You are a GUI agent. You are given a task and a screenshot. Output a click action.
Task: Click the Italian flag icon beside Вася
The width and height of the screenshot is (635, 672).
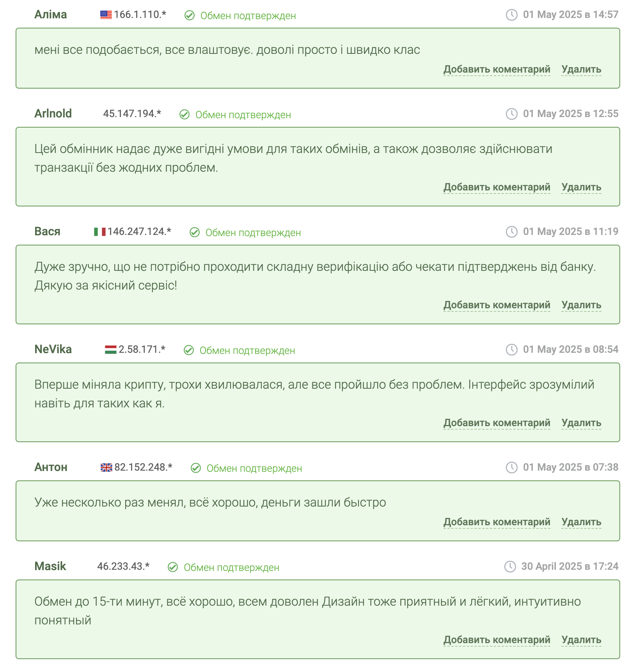[99, 232]
